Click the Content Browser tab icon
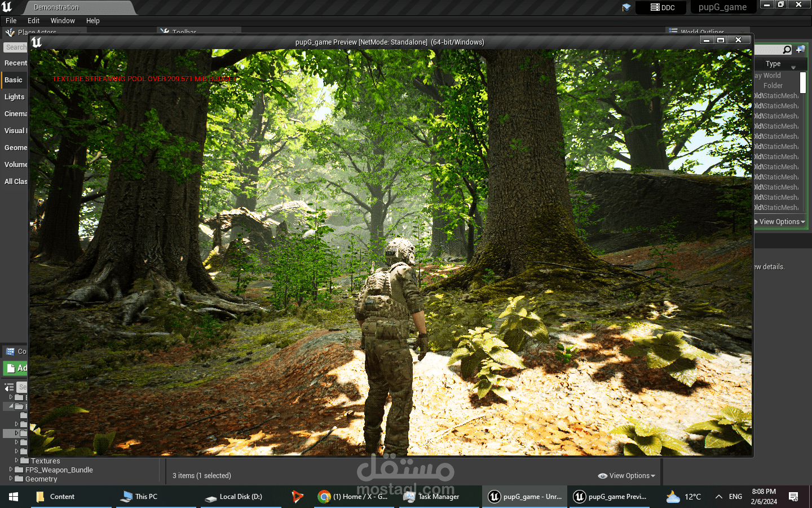This screenshot has height=508, width=812. point(10,352)
